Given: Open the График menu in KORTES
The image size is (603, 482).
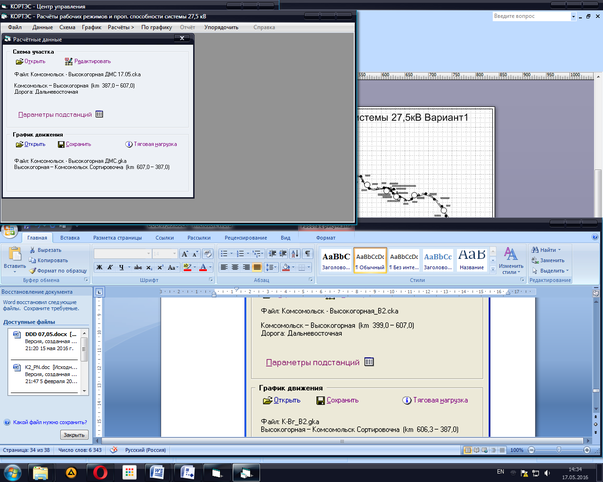Looking at the screenshot, I should pyautogui.click(x=92, y=27).
